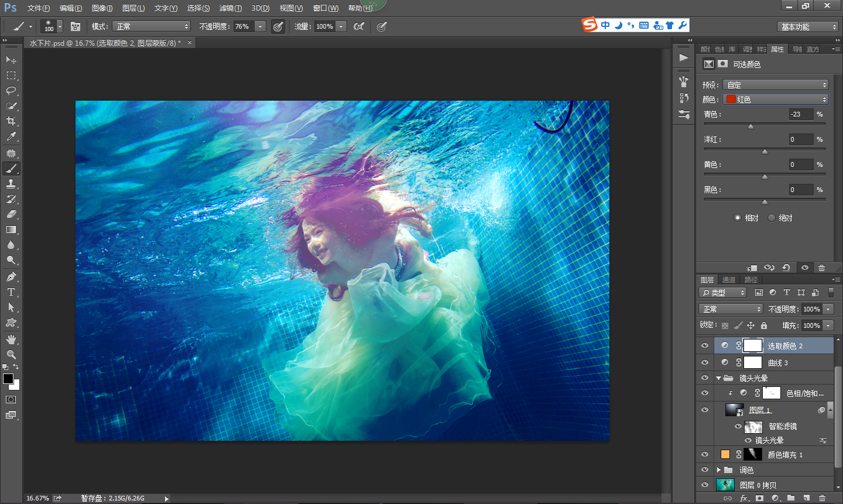The width and height of the screenshot is (843, 504).
Task: Choose the Horizontal Type tool
Action: [x=11, y=292]
